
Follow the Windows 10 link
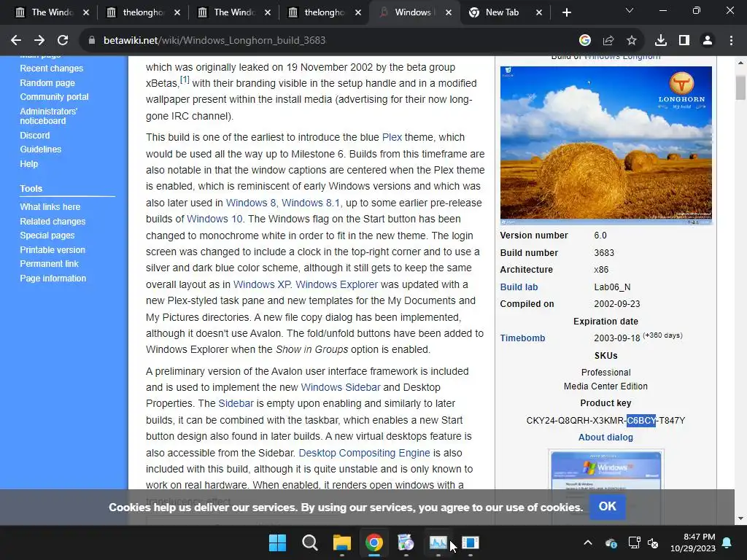[214, 219]
